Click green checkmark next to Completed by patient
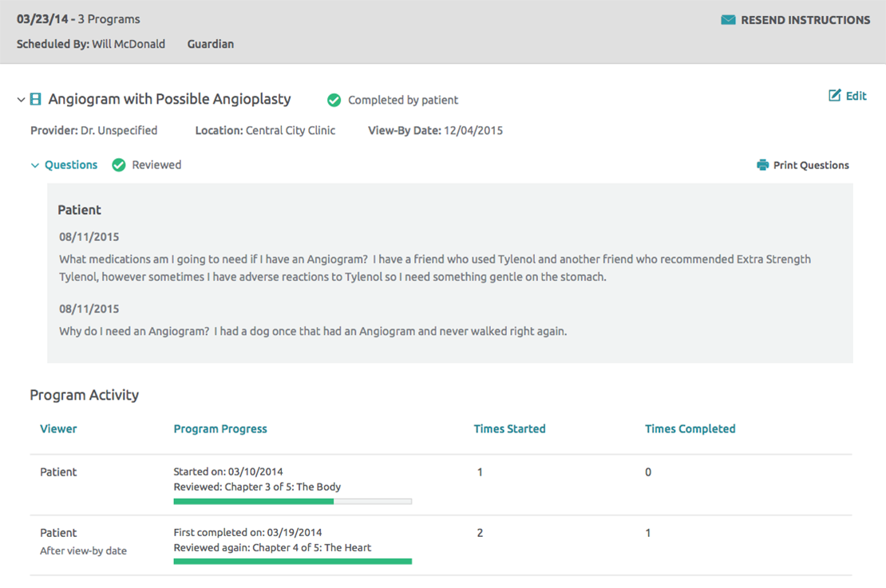886x588 pixels. [334, 100]
